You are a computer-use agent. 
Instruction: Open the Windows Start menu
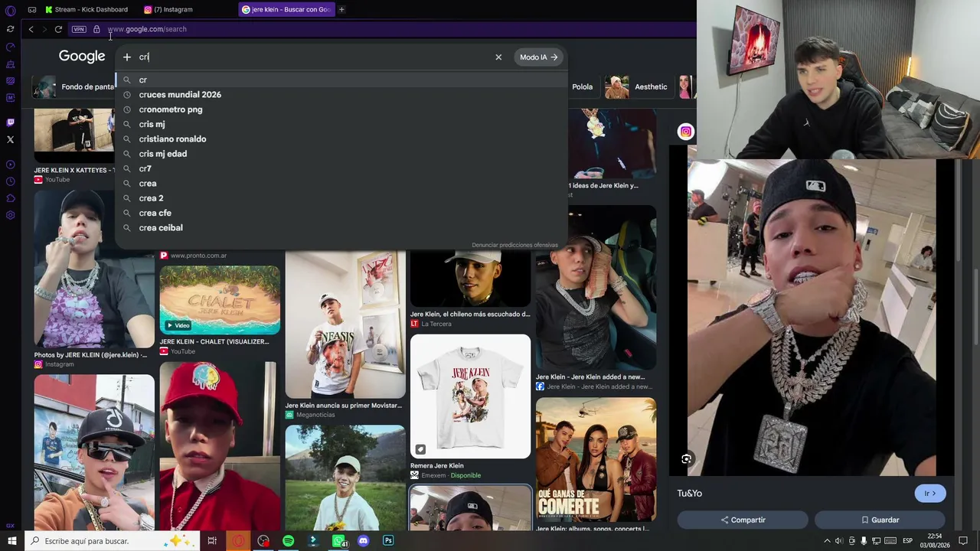pos(12,541)
